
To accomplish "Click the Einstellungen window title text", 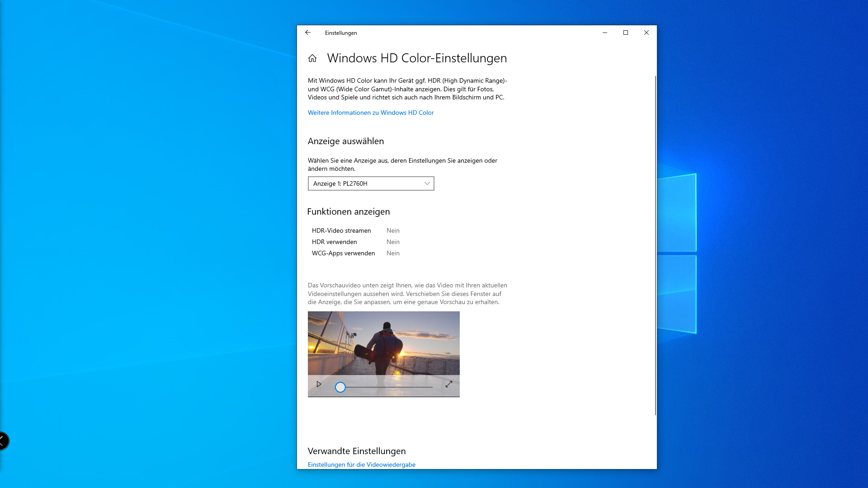I will point(341,33).
